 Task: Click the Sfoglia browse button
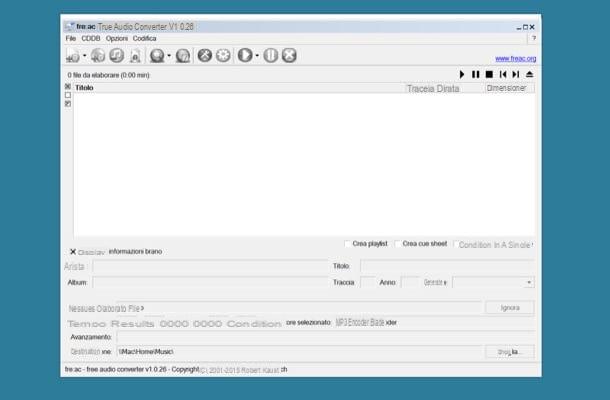510,352
